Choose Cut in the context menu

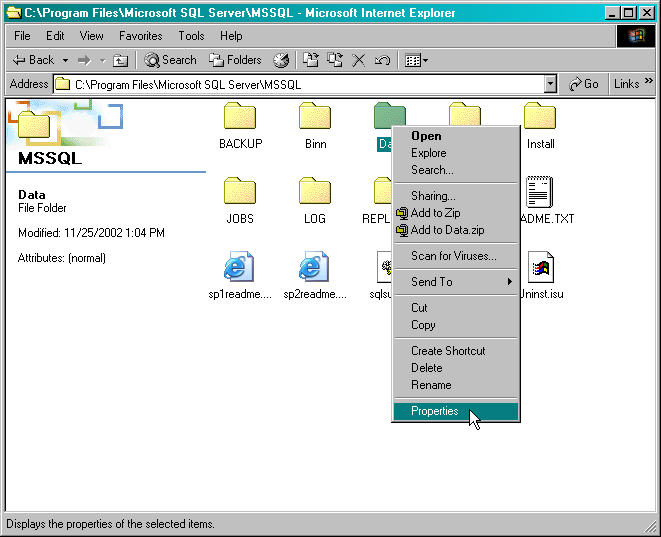point(455,308)
